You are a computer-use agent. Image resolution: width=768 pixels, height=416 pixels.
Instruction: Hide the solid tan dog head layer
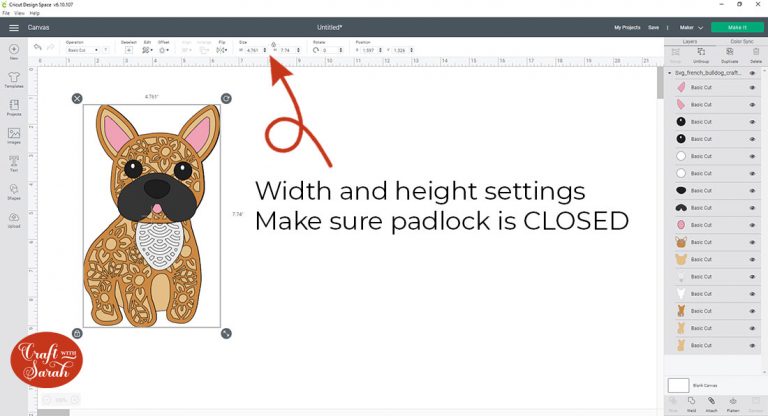click(752, 259)
